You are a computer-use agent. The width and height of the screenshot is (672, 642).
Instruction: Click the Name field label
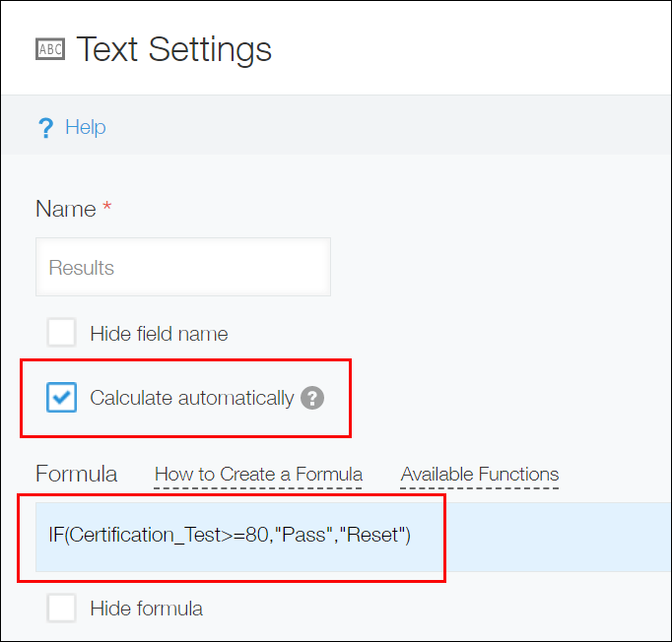point(65,209)
